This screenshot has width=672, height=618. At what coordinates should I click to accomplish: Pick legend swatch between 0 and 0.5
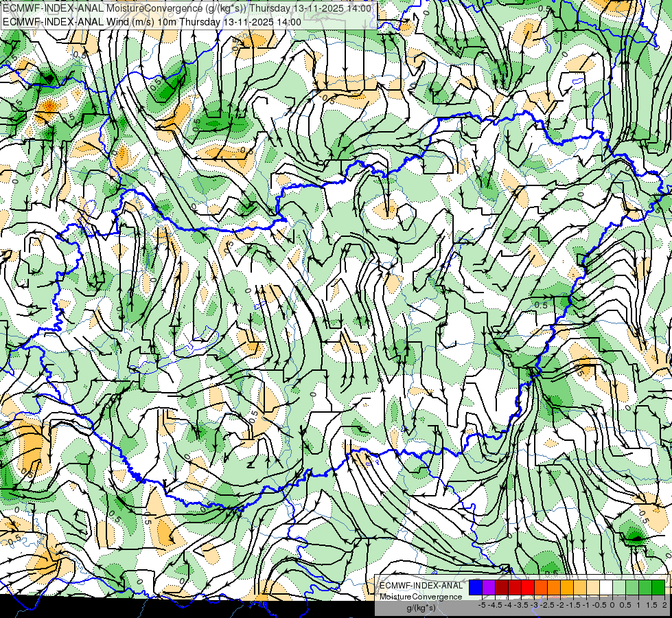(619, 588)
